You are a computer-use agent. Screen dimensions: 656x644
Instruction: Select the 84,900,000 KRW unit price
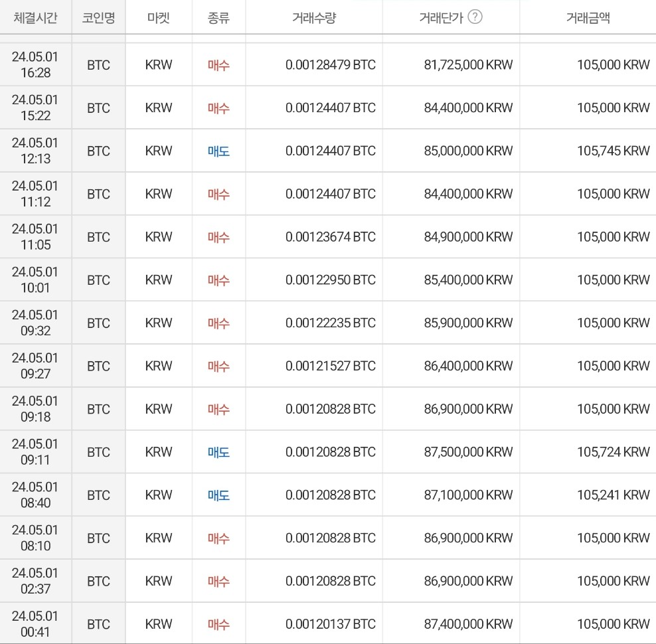point(468,237)
